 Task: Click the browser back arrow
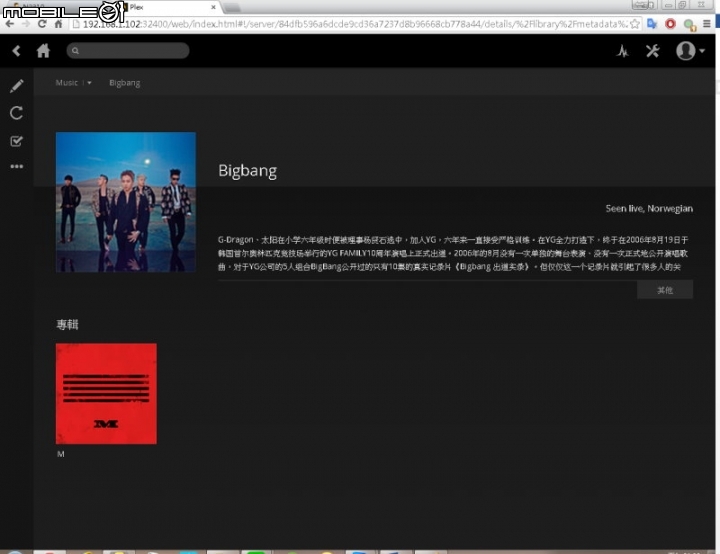[x=10, y=24]
